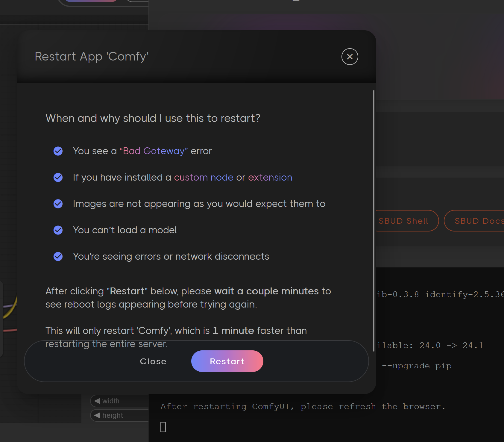
Task: Click the width field label
Action: click(111, 401)
